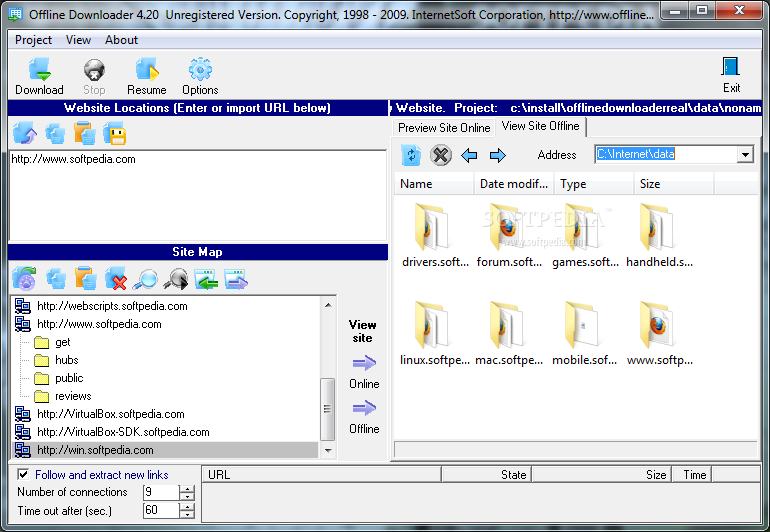Click the URL column header in download list
770x532 pixels.
tap(322, 475)
